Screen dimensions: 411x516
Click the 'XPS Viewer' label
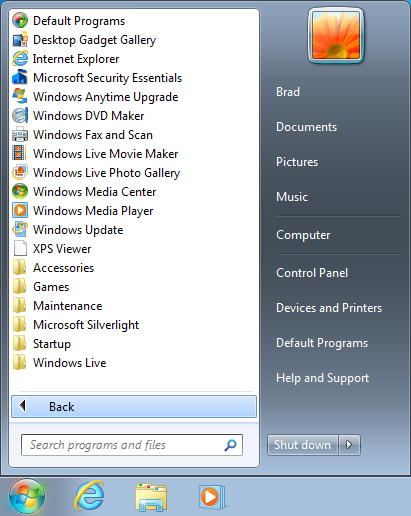pyautogui.click(x=62, y=249)
